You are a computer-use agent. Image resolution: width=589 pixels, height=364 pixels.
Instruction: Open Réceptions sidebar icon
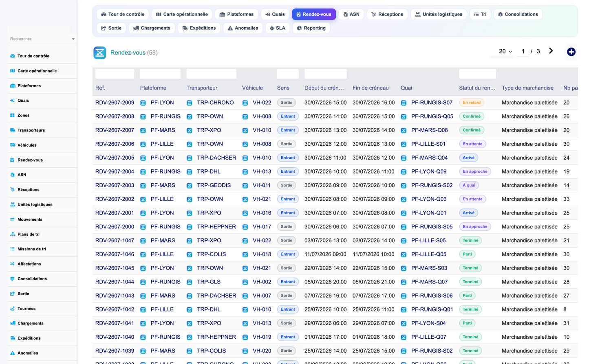click(x=13, y=190)
